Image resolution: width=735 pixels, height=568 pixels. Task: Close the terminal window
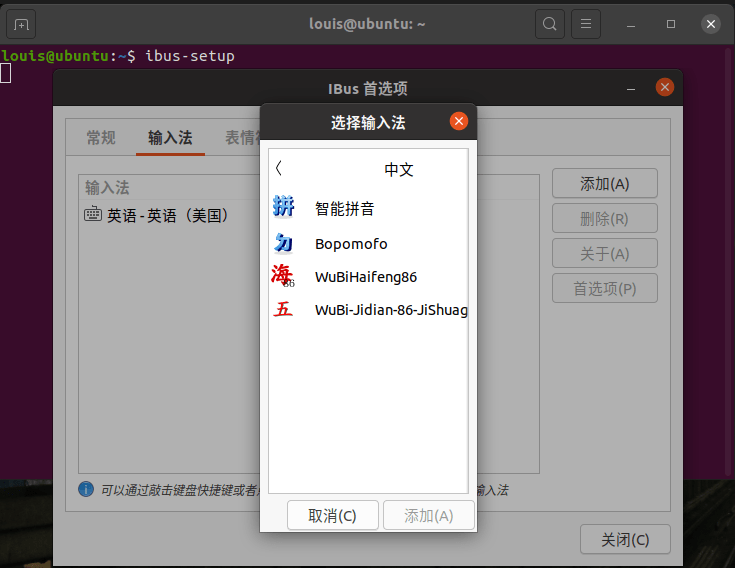click(x=711, y=24)
